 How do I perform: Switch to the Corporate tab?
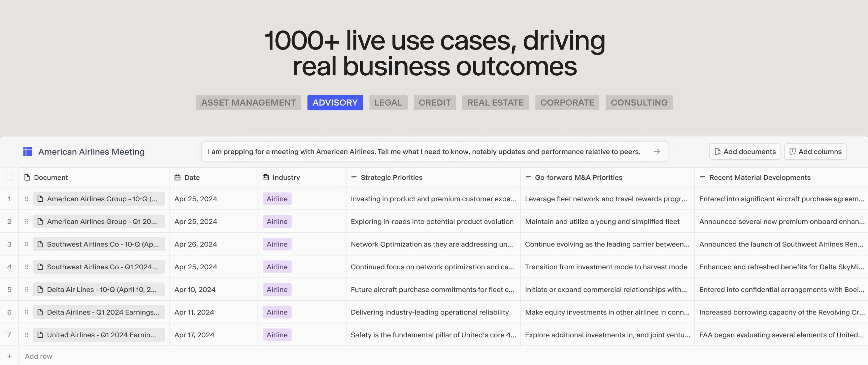[x=567, y=102]
